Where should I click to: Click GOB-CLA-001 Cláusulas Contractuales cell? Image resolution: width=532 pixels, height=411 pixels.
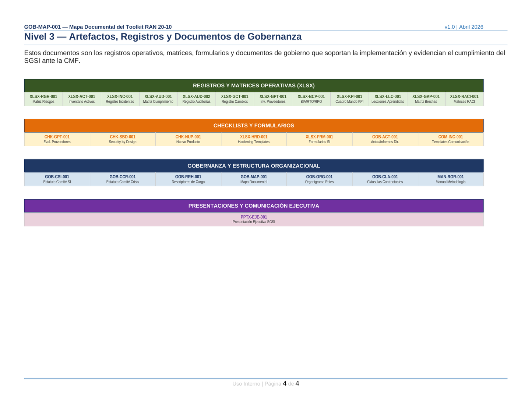coord(385,179)
